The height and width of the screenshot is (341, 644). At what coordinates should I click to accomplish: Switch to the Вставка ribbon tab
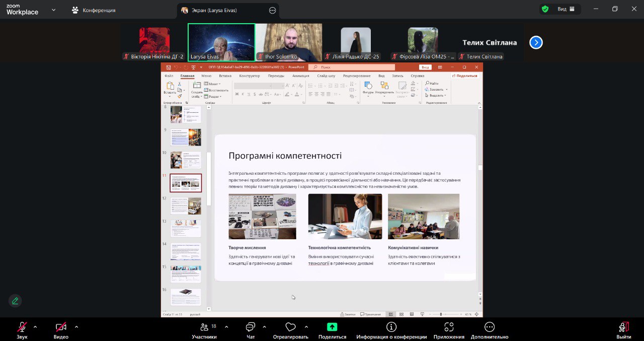click(x=225, y=75)
